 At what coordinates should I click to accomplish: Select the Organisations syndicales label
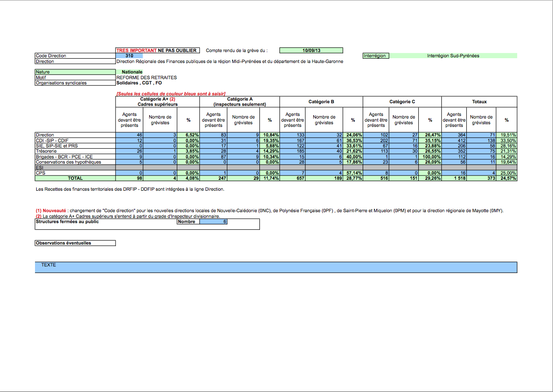pos(75,83)
